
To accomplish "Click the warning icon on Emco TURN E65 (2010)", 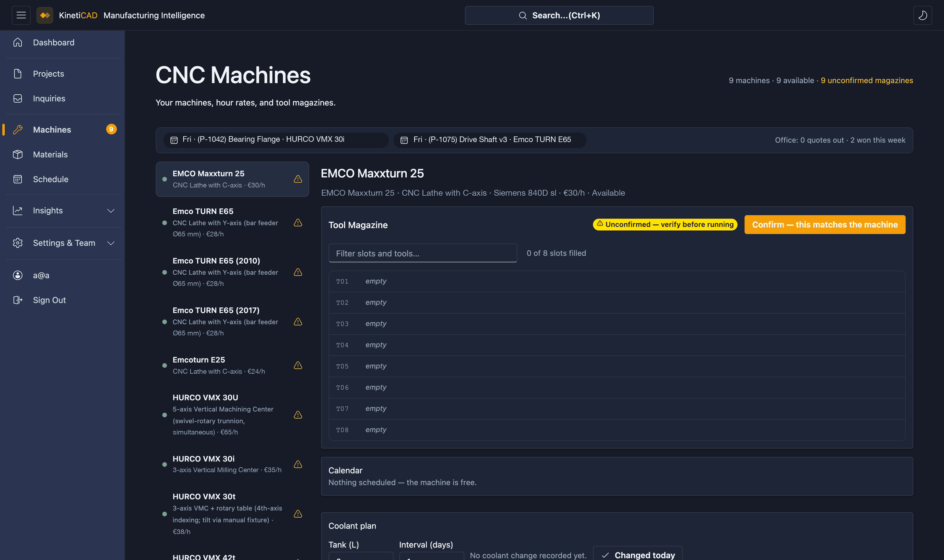I will 298,272.
